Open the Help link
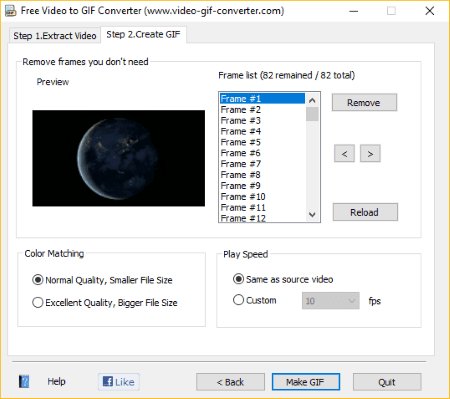Screen dimensions: 450x399 pyautogui.click(x=56, y=381)
